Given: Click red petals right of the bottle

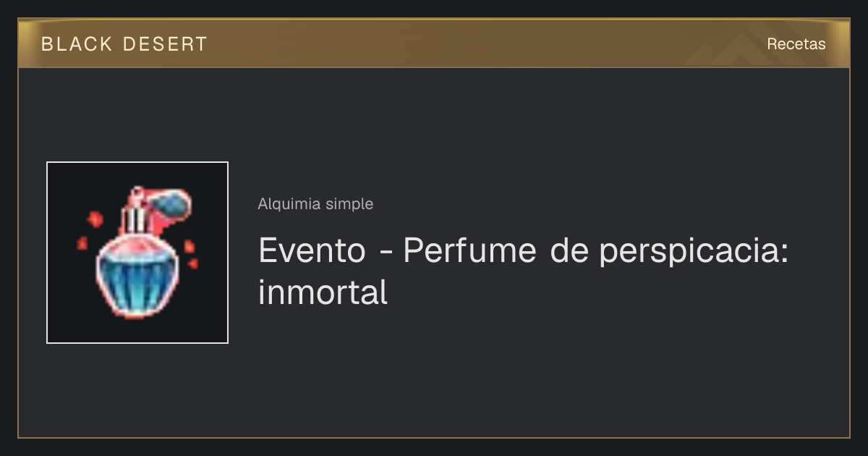Looking at the screenshot, I should coord(191,253).
